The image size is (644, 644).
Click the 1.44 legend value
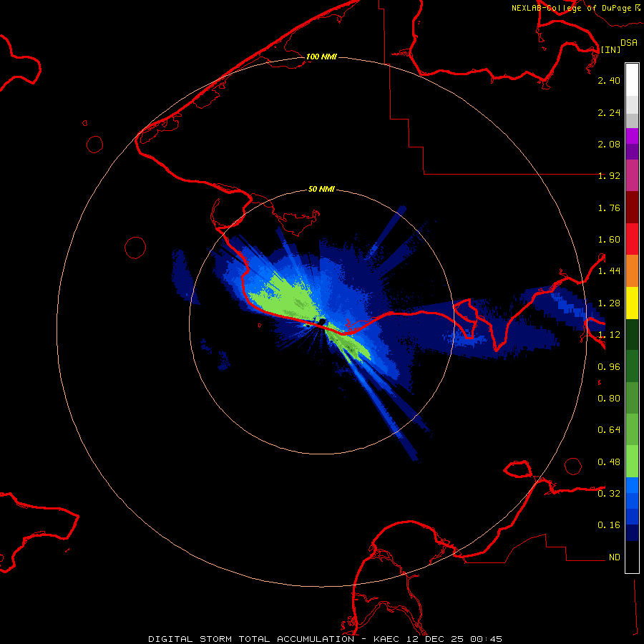click(x=609, y=271)
